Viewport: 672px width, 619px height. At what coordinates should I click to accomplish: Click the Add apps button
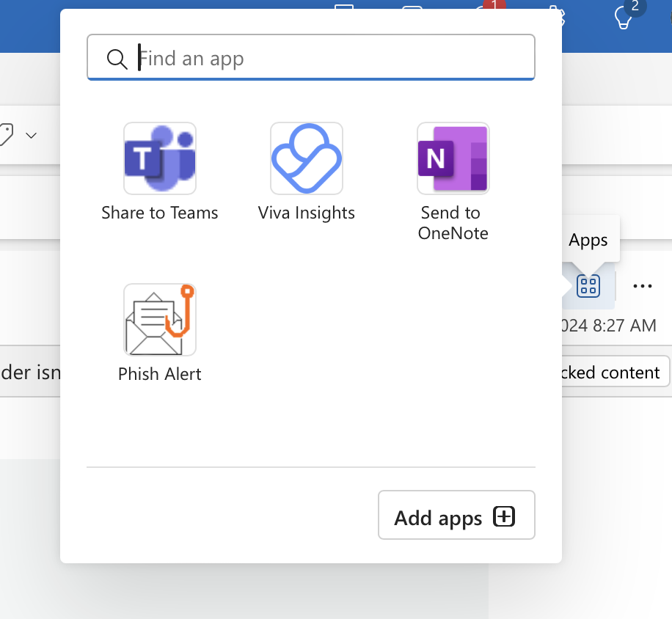click(x=456, y=515)
